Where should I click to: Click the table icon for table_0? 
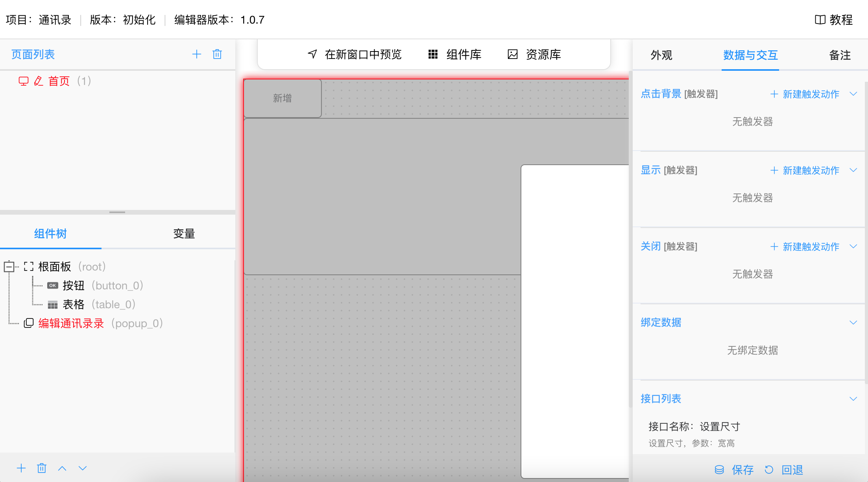tap(53, 305)
